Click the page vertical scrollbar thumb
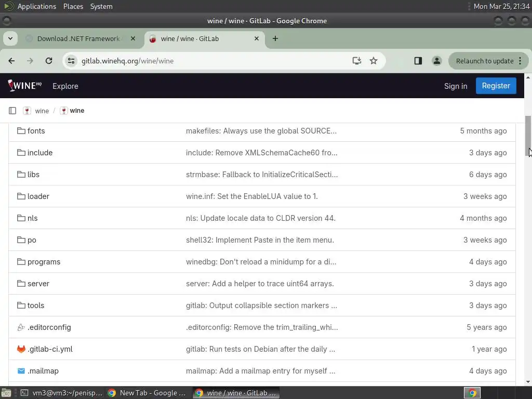Viewport: 532px width, 399px height. pyautogui.click(x=528, y=136)
